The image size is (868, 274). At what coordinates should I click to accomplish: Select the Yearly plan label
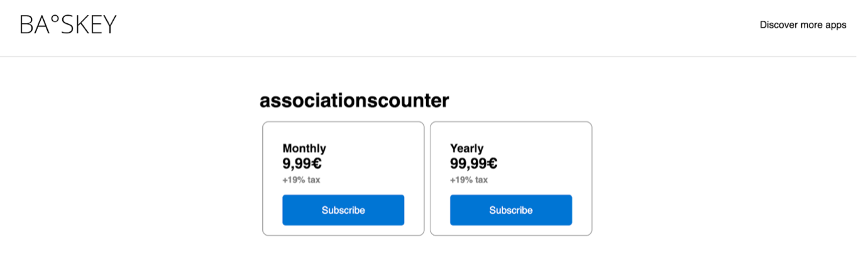466,148
